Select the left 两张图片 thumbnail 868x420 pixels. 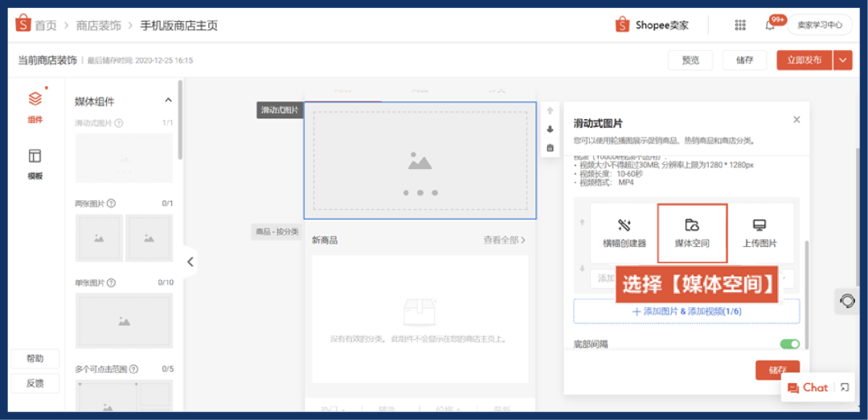click(99, 238)
